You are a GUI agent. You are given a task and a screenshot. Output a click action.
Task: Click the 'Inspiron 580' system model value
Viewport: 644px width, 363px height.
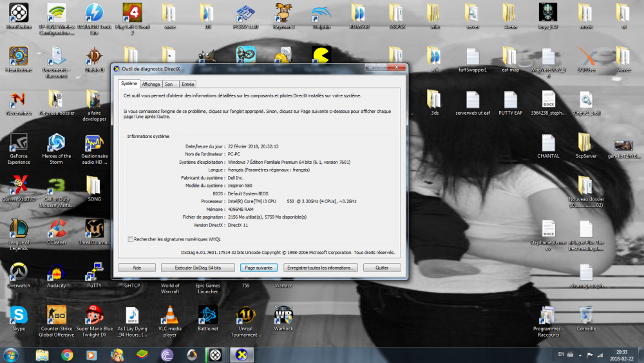(x=240, y=186)
